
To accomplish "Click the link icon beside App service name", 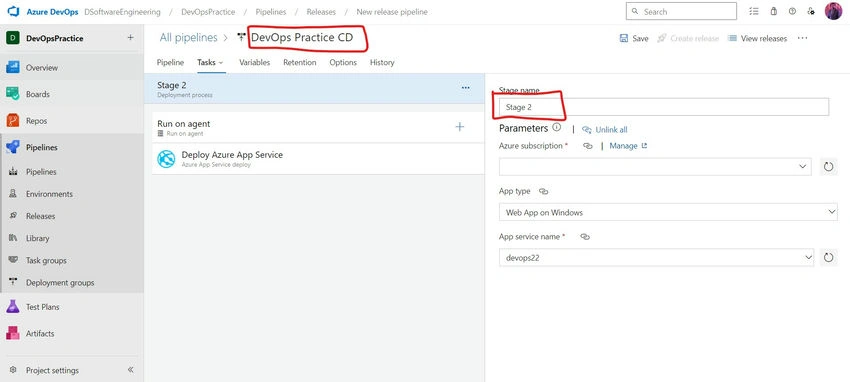I will [x=585, y=237].
